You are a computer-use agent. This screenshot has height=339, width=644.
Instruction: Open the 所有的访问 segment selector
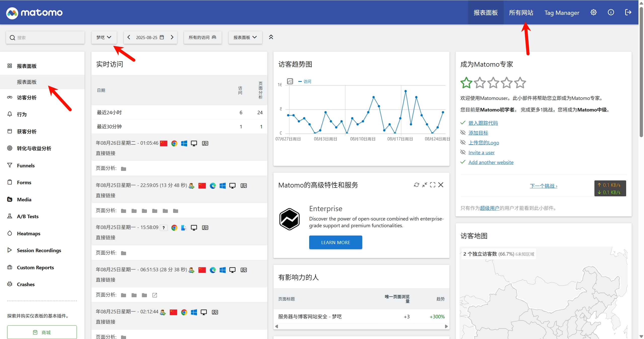(203, 37)
